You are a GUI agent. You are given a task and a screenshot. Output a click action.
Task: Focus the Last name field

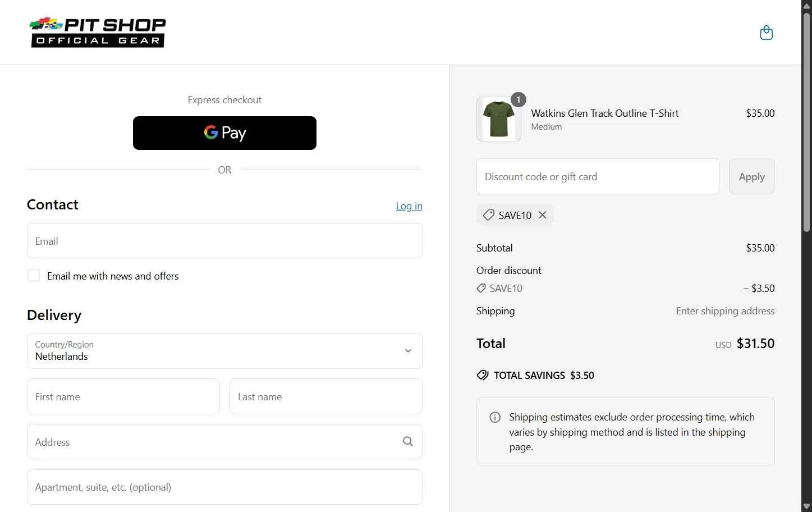326,396
